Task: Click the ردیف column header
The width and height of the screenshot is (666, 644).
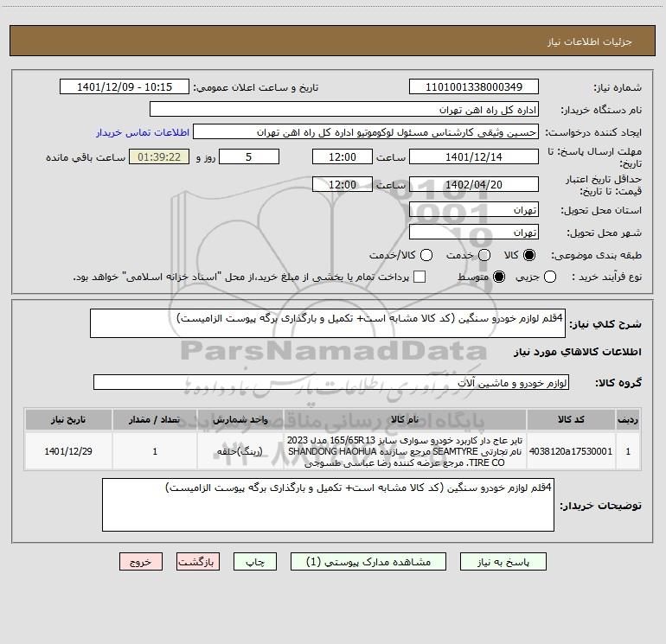Action: [628, 419]
